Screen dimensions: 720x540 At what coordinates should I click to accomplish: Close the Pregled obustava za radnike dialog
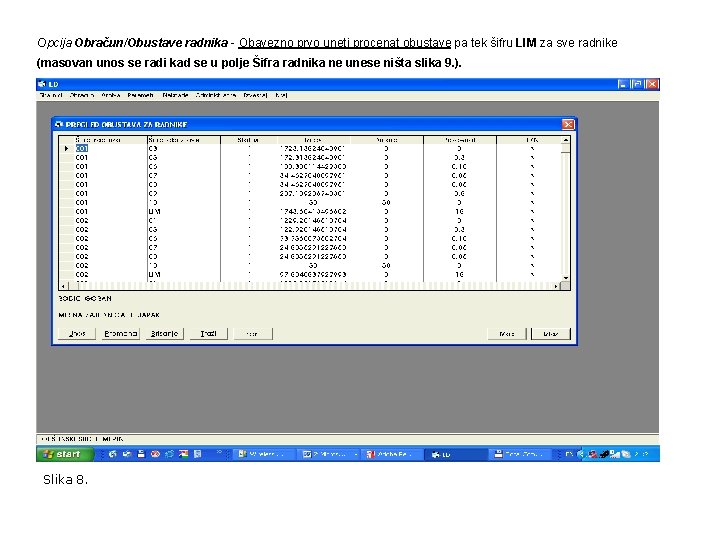coord(568,124)
